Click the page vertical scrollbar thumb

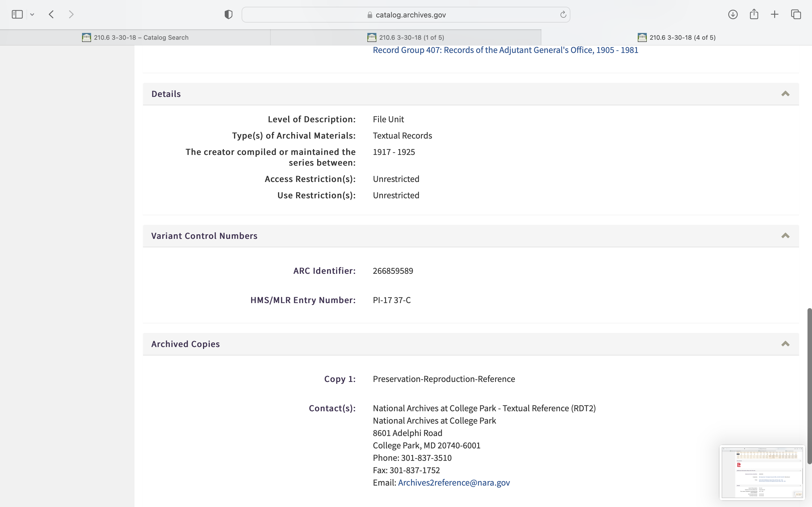click(x=809, y=386)
